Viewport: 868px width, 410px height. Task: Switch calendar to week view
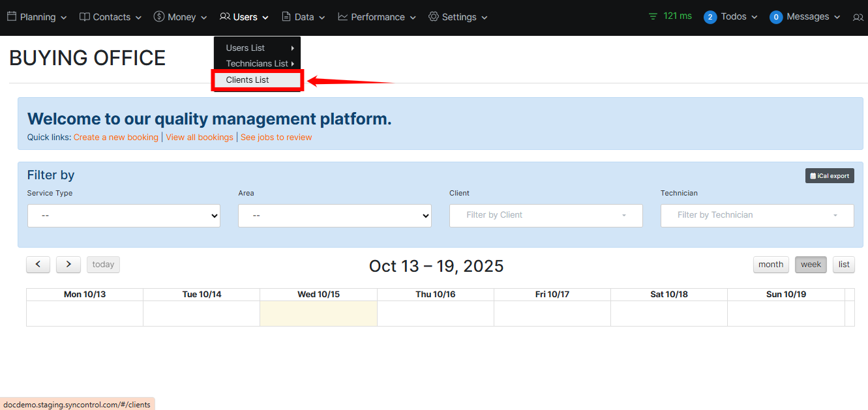tap(811, 265)
